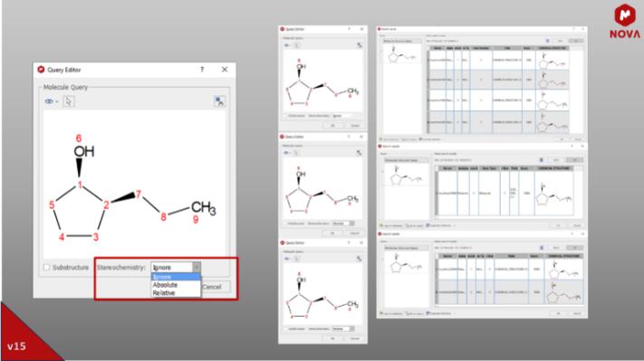Click the eye icon in the top small Query Editor

286,45
